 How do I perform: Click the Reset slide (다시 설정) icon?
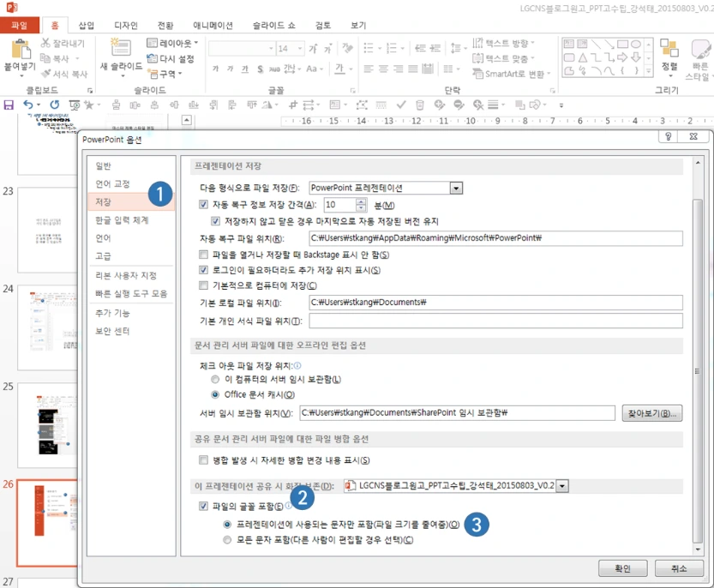[x=152, y=59]
